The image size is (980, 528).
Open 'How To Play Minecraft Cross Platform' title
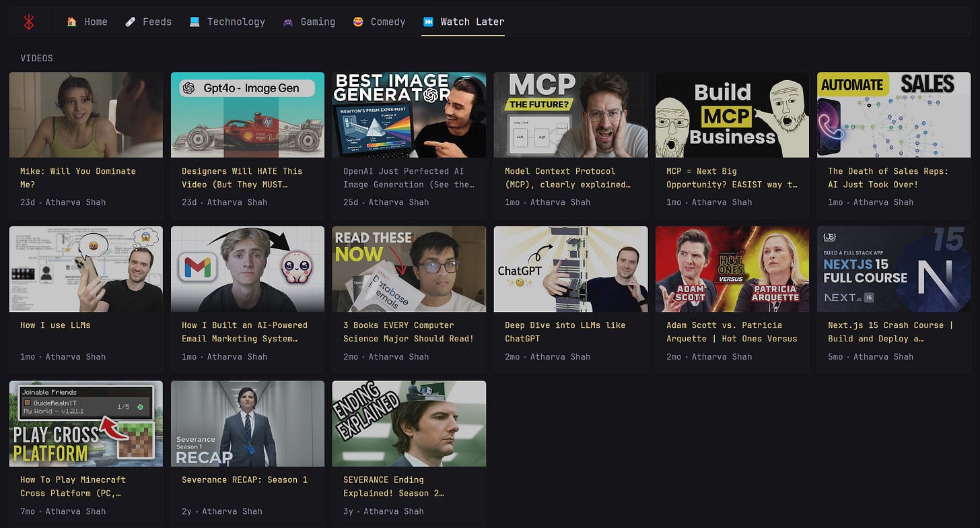click(73, 486)
